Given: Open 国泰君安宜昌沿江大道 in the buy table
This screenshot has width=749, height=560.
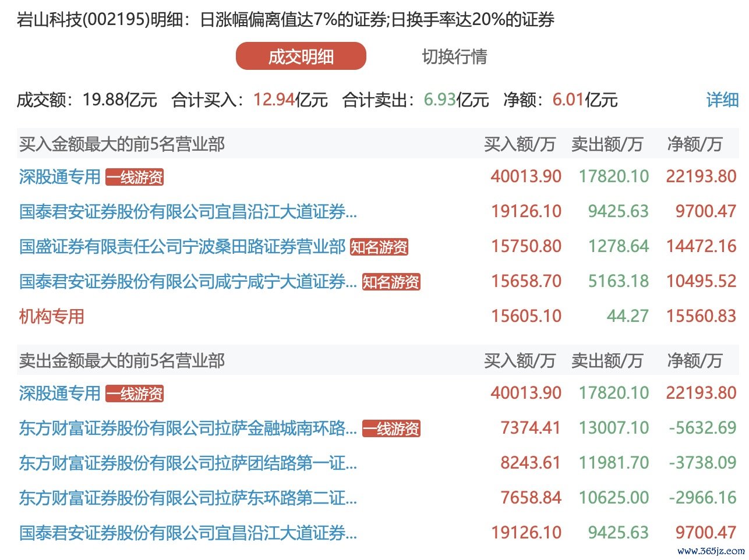Looking at the screenshot, I should coord(188,211).
